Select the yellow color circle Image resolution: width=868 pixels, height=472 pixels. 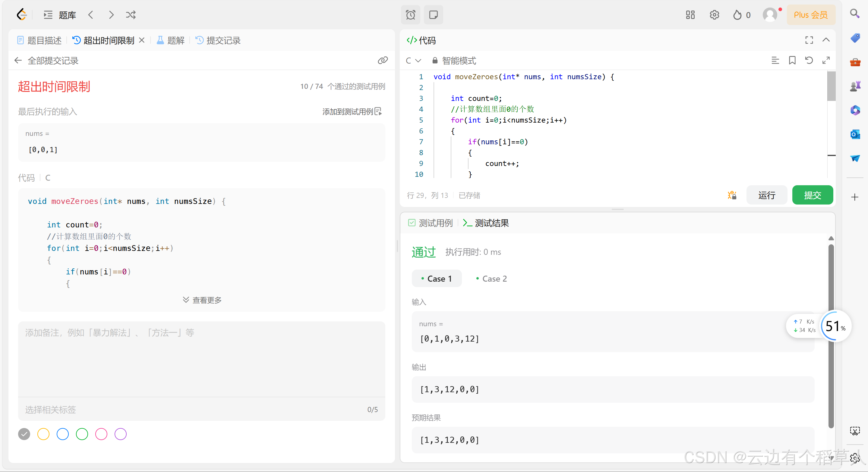(x=43, y=434)
